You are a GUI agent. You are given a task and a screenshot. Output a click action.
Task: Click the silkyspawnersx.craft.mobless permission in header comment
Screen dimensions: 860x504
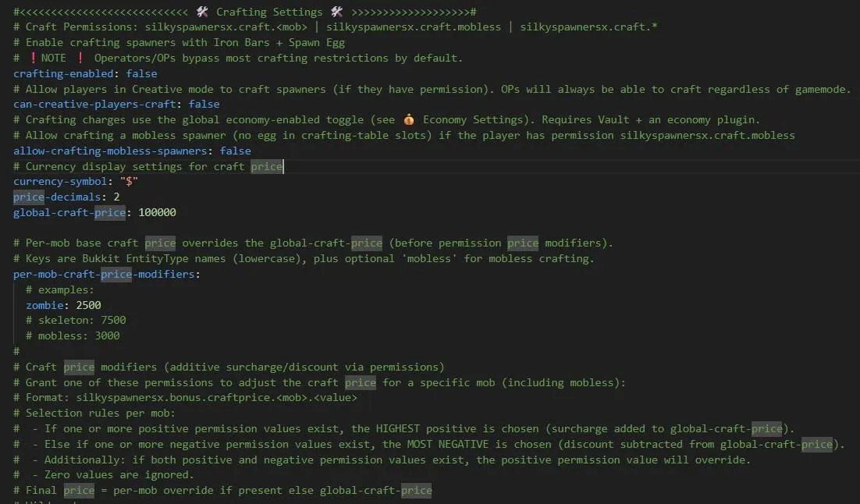click(413, 27)
